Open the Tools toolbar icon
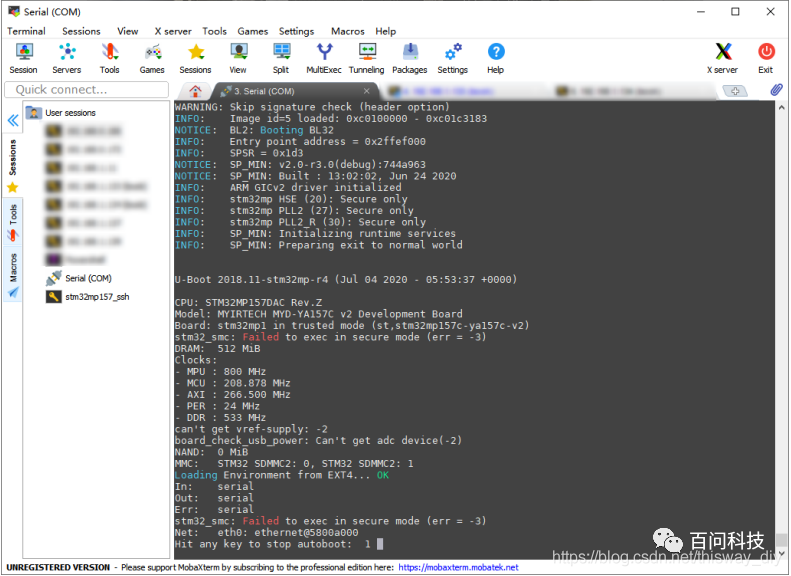This screenshot has height=576, width=791. pyautogui.click(x=109, y=58)
